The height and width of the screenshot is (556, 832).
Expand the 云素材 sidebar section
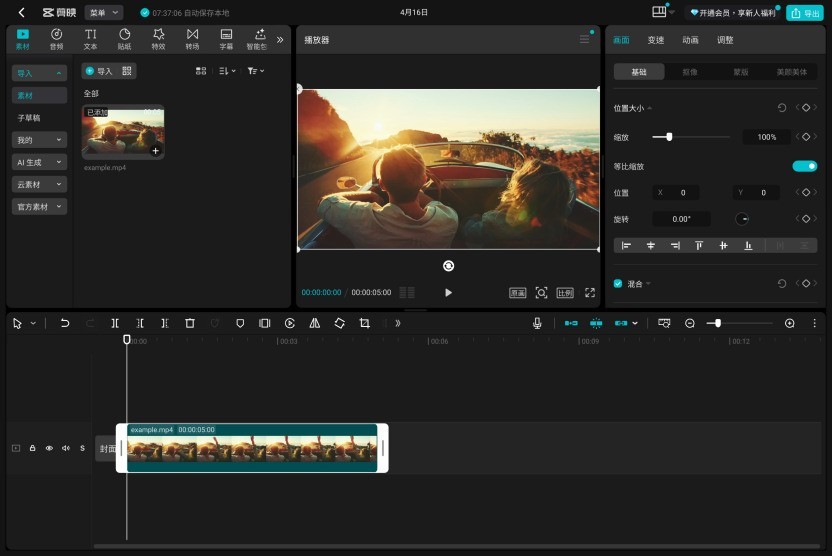pos(40,184)
